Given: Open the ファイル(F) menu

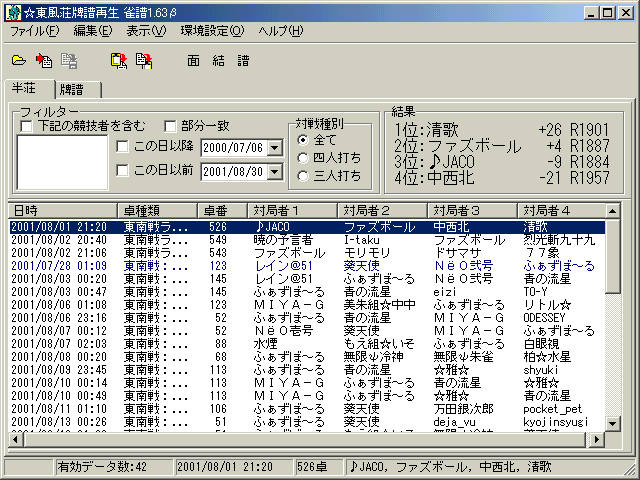Looking at the screenshot, I should (35, 31).
